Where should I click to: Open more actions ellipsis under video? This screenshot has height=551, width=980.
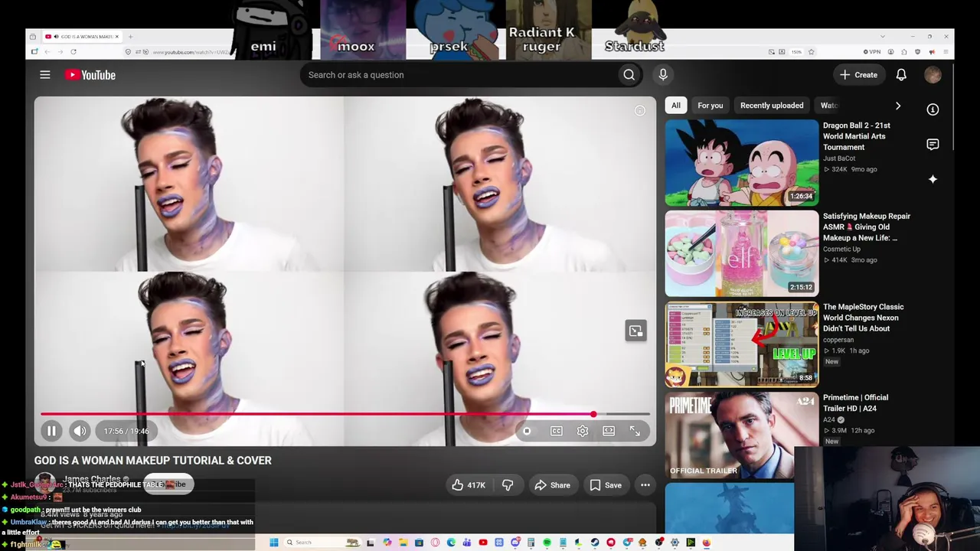point(645,485)
